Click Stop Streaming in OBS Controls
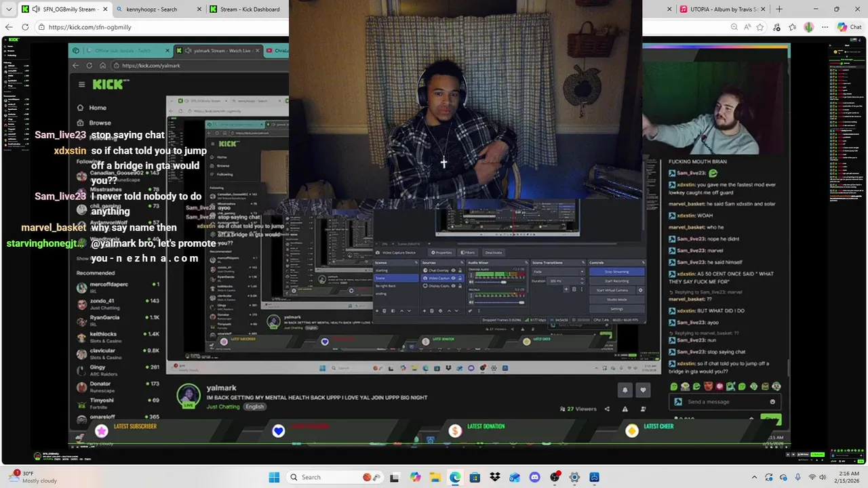 click(617, 272)
